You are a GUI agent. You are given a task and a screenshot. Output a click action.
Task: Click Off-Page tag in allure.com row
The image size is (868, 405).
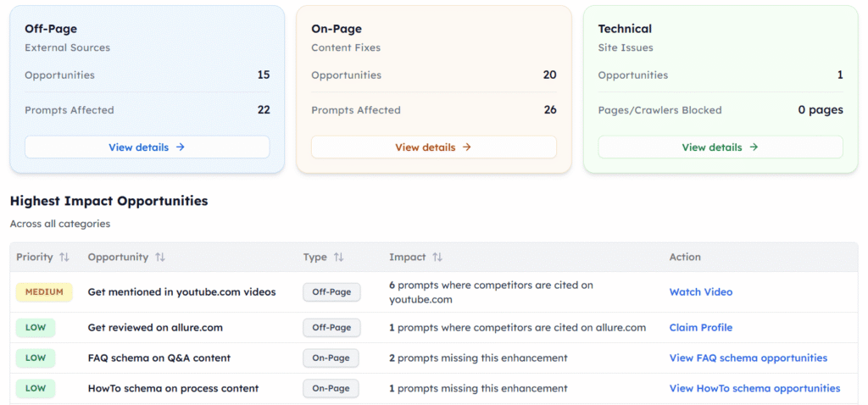(331, 328)
